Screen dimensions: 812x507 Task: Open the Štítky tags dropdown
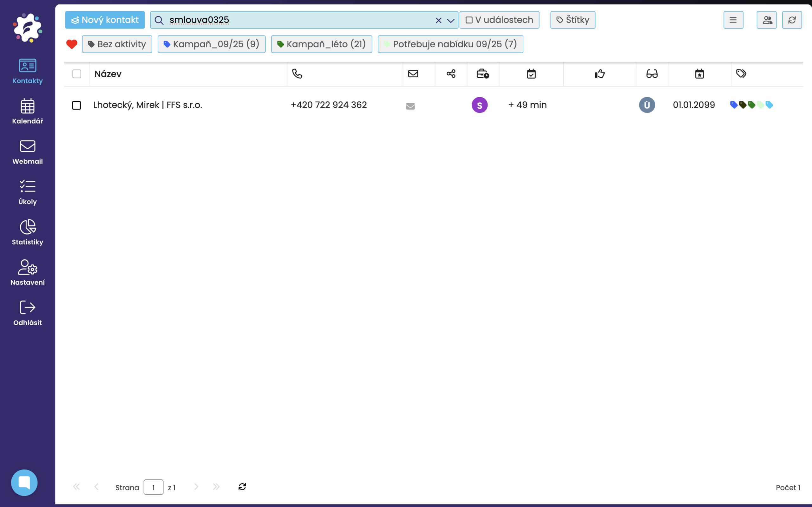tap(573, 20)
